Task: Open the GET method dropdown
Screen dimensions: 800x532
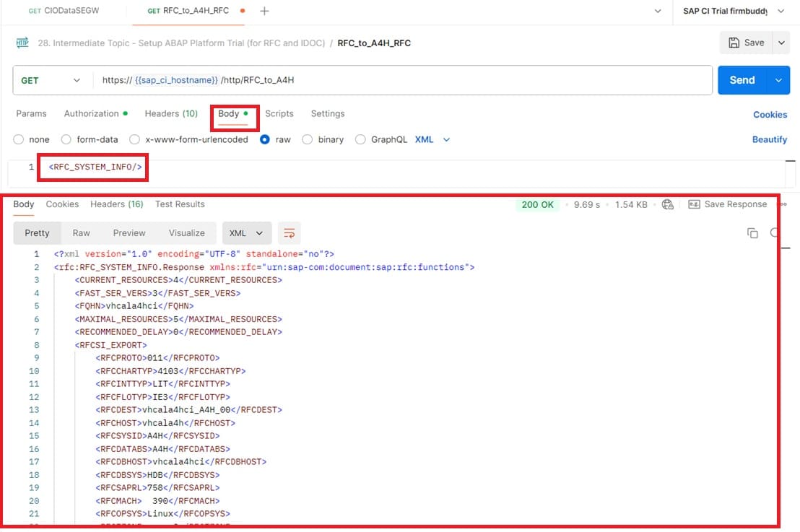Action: (49, 80)
